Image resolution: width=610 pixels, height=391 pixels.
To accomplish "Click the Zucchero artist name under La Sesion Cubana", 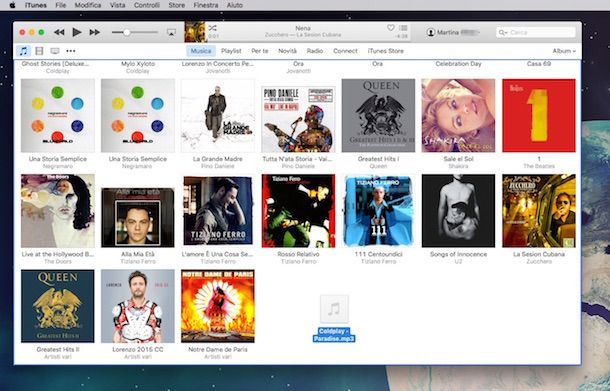I will pos(539,262).
